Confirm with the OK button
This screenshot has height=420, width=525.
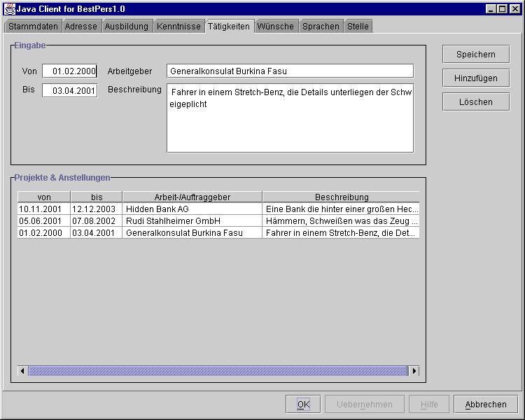303,404
